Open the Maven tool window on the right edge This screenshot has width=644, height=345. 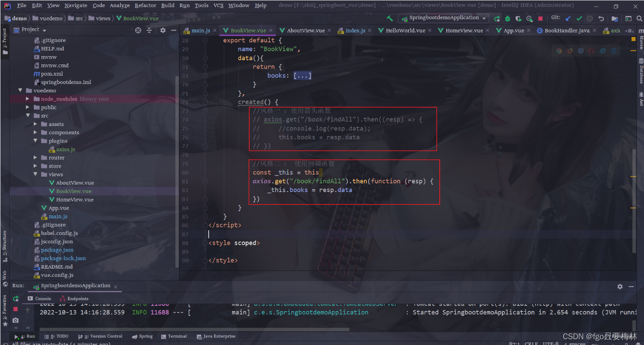click(x=641, y=39)
